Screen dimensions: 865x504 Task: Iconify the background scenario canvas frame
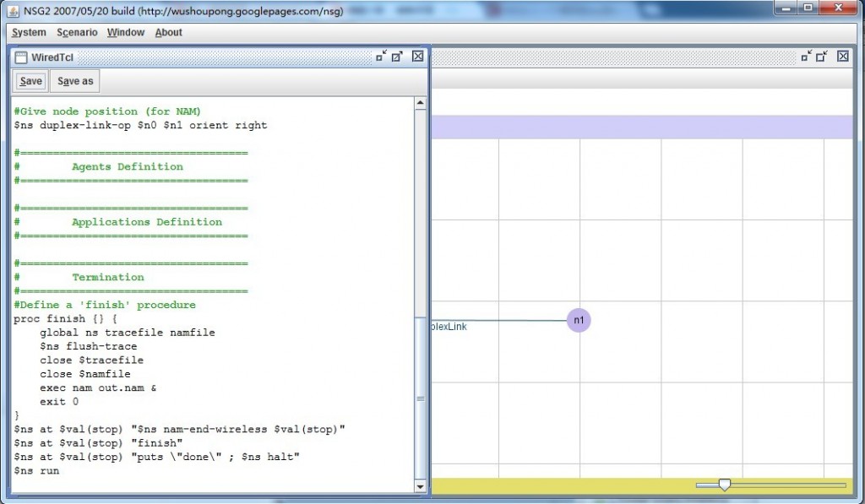806,57
